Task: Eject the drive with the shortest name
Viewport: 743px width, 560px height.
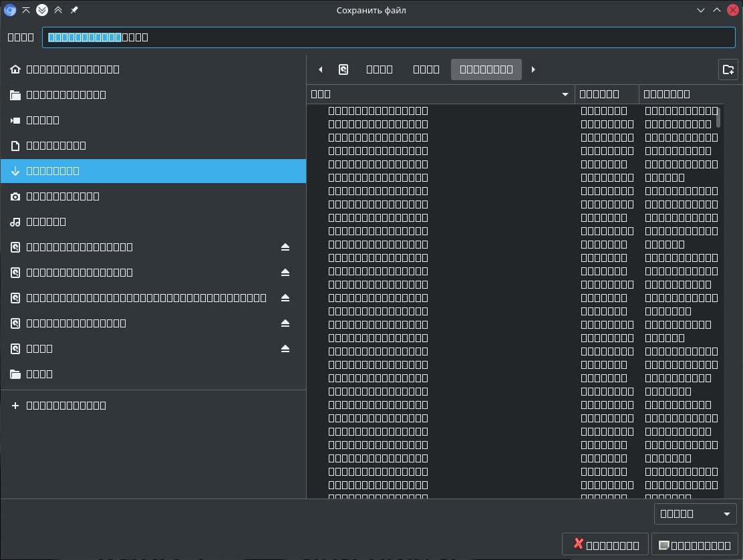Action: [285, 349]
